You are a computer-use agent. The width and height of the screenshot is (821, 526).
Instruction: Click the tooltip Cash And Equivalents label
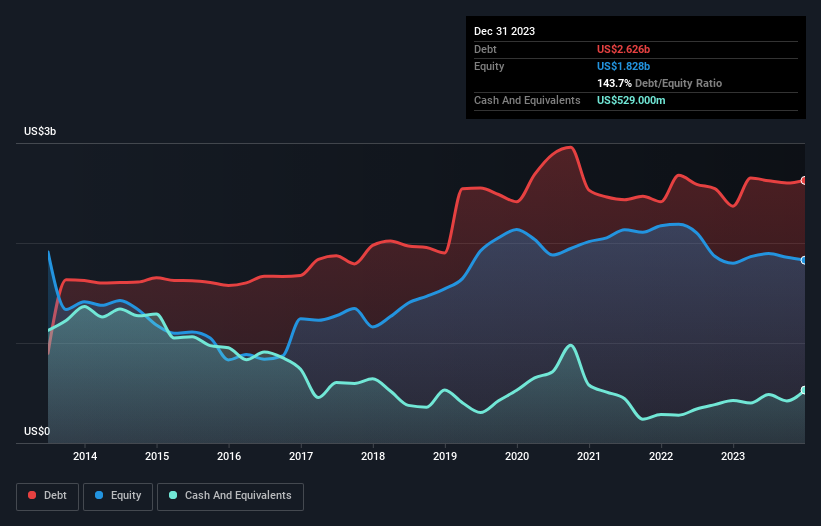coord(527,100)
